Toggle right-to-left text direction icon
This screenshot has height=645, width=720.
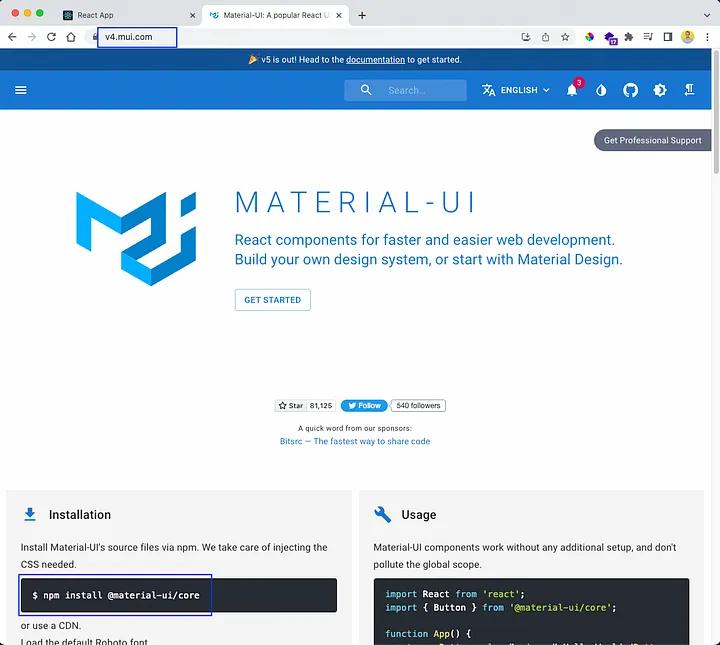click(689, 90)
